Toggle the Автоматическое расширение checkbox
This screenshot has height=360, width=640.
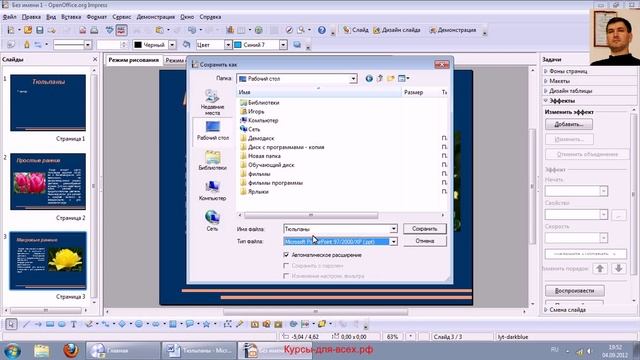pyautogui.click(x=286, y=255)
